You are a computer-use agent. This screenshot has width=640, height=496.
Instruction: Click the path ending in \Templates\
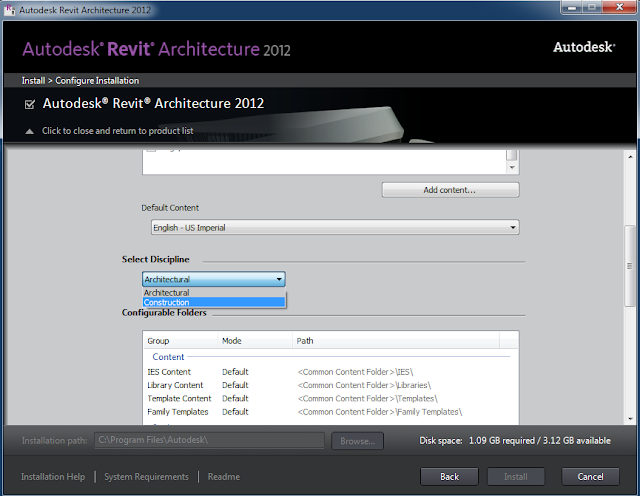click(x=367, y=398)
